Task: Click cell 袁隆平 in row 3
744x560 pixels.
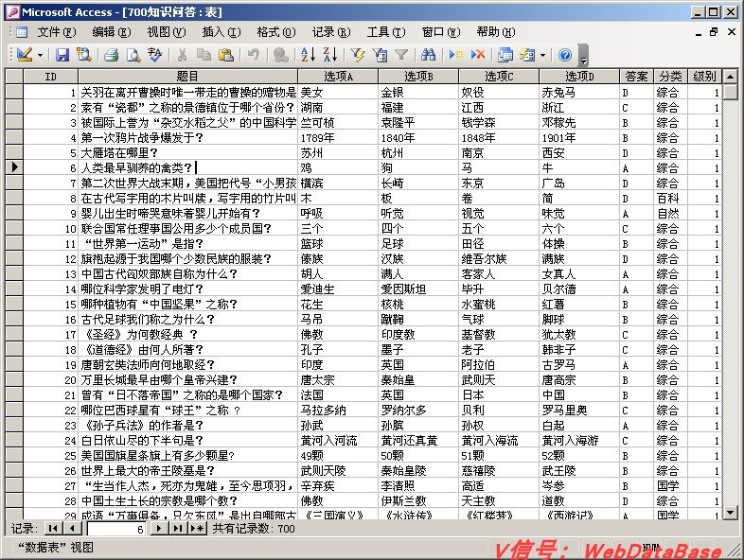Action: click(x=418, y=122)
